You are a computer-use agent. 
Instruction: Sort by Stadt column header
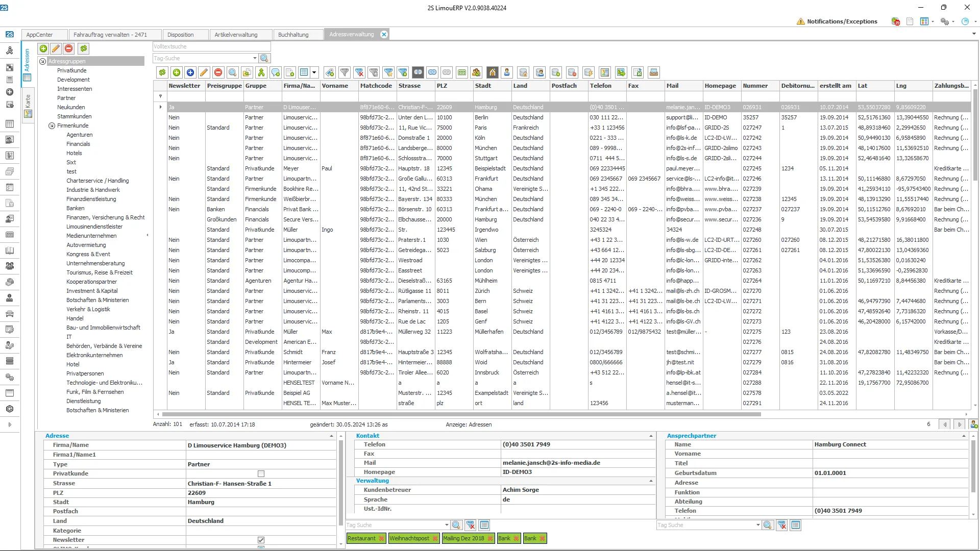click(x=492, y=86)
